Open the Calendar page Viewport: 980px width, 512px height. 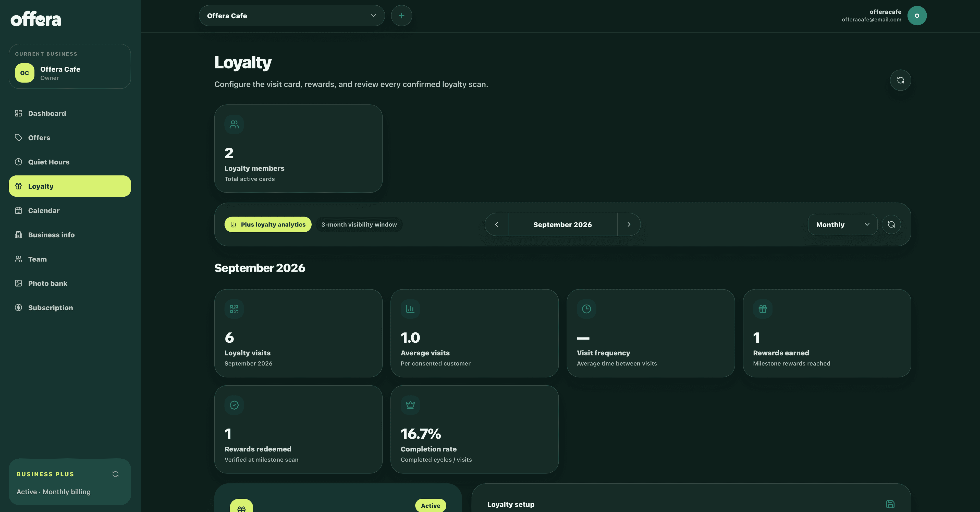tap(70, 210)
